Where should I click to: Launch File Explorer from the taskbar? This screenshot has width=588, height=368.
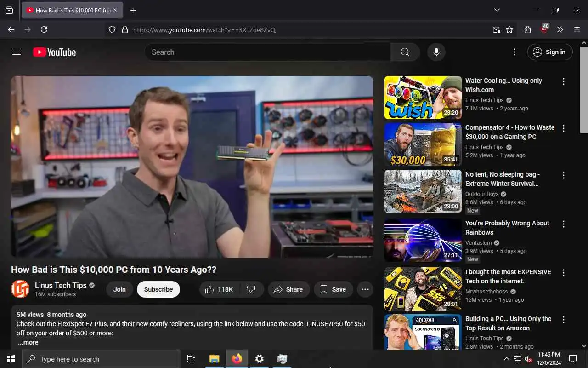coord(215,359)
